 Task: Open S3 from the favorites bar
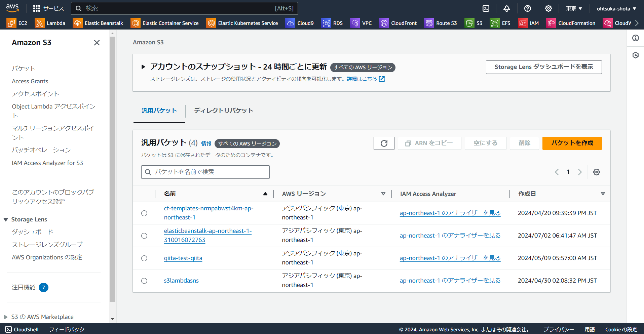tap(474, 23)
